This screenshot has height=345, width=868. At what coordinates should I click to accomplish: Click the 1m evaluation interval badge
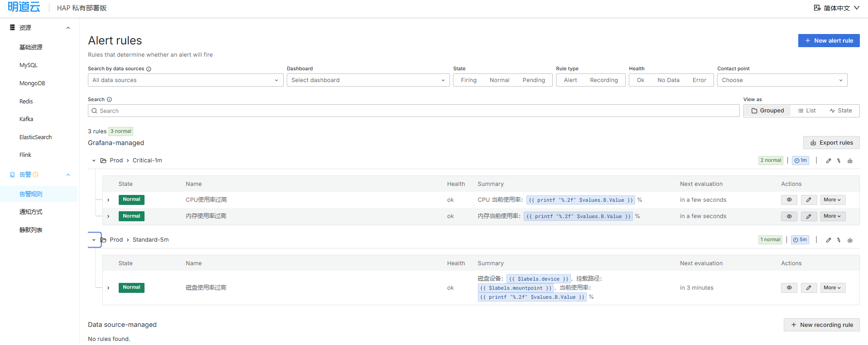[x=800, y=160]
